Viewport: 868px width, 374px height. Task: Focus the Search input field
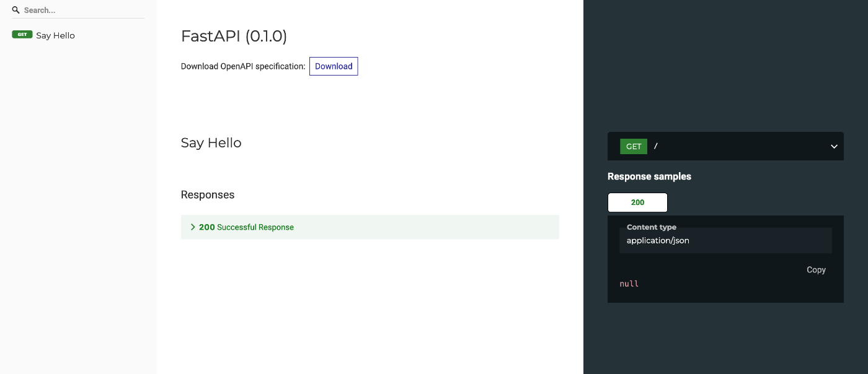(83, 11)
